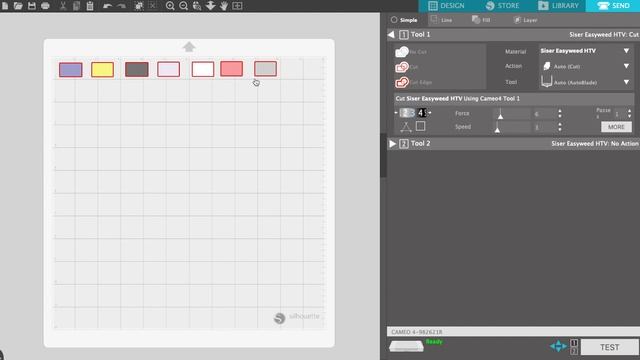Image resolution: width=640 pixels, height=360 pixels.
Task: Switch to the Fill cut mode tab
Action: [x=481, y=20]
